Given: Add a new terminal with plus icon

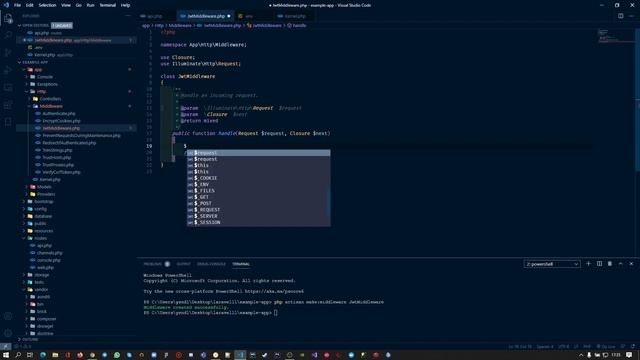Looking at the screenshot, I should [588, 264].
